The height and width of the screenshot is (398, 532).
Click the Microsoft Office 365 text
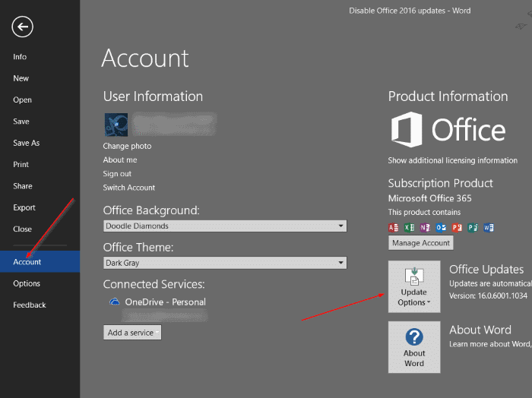click(430, 198)
